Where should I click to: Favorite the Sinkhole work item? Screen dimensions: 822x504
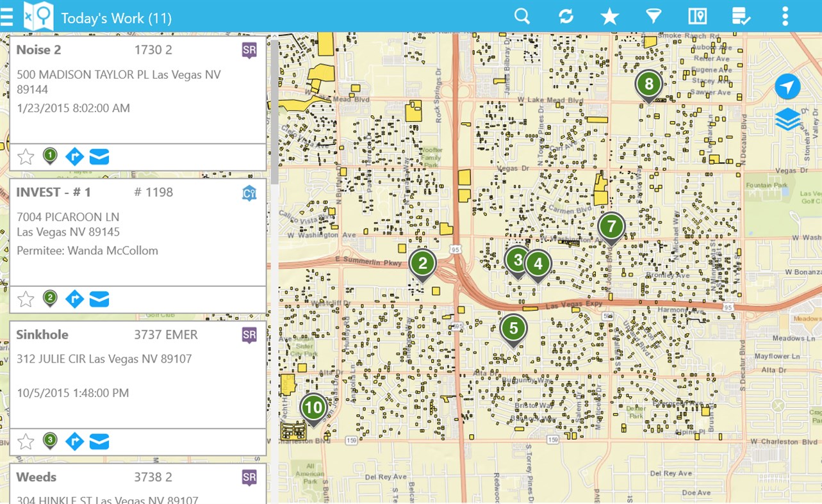coord(26,442)
